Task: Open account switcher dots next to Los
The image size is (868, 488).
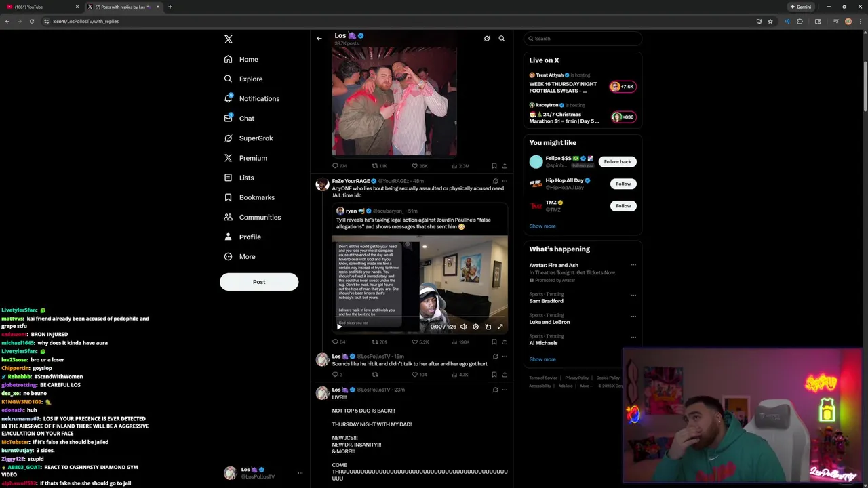Action: point(300,473)
